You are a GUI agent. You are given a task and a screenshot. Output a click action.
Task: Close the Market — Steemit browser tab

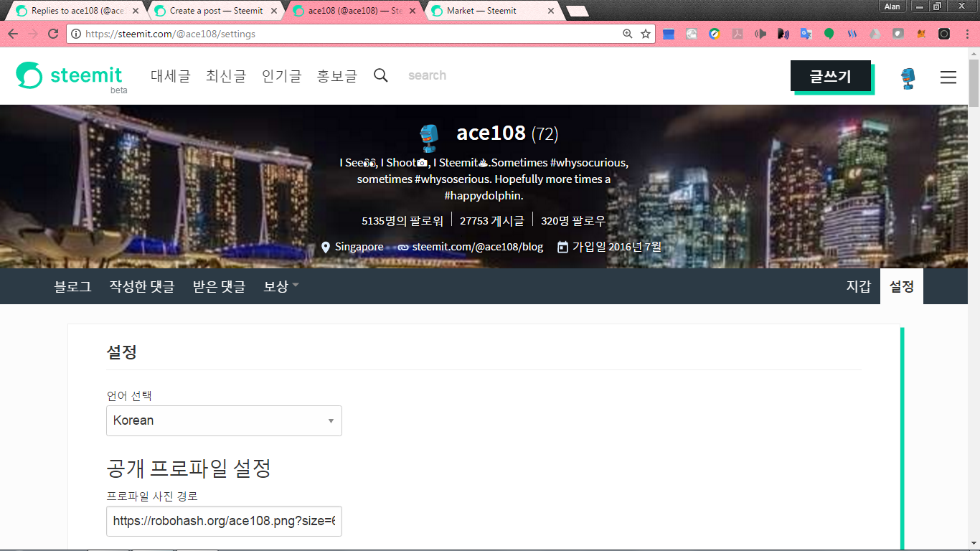pos(550,11)
